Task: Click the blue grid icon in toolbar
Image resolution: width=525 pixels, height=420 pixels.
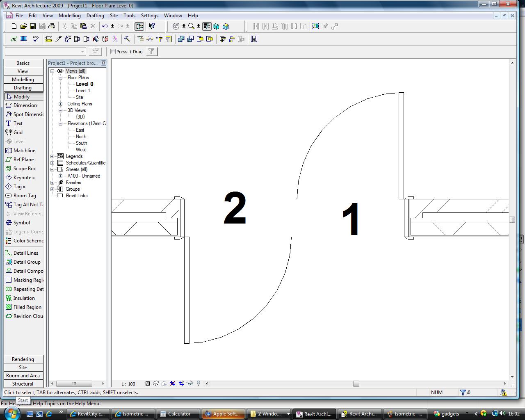Action: (x=24, y=39)
